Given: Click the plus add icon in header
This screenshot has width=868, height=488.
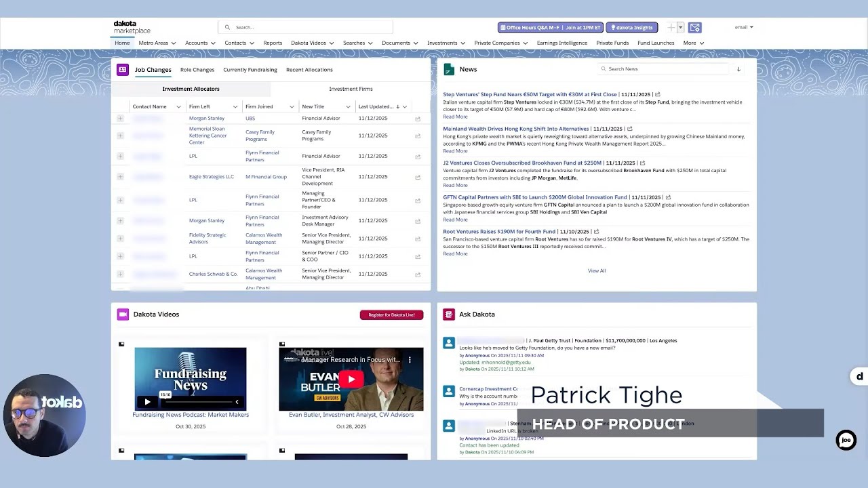Looking at the screenshot, I should coord(671,27).
